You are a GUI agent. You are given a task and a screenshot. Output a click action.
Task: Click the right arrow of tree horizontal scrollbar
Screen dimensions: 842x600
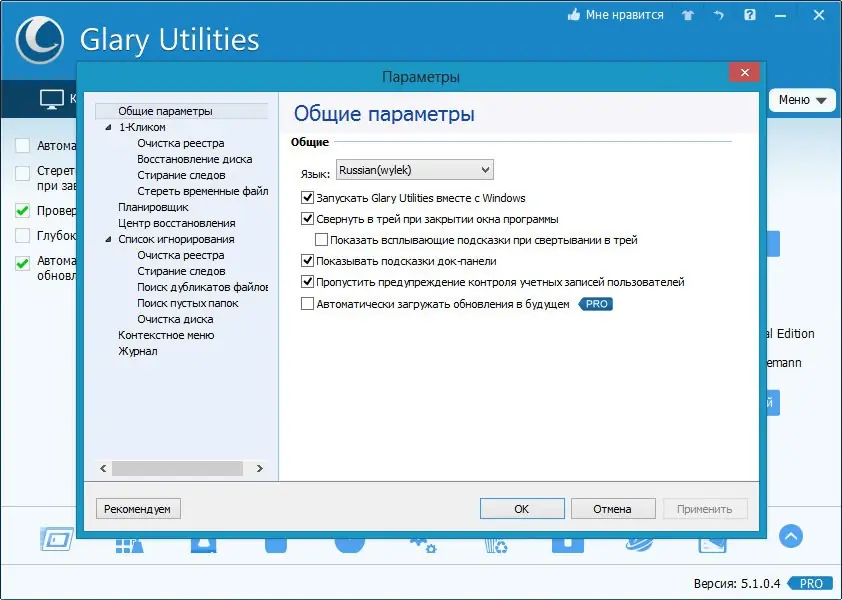(259, 468)
